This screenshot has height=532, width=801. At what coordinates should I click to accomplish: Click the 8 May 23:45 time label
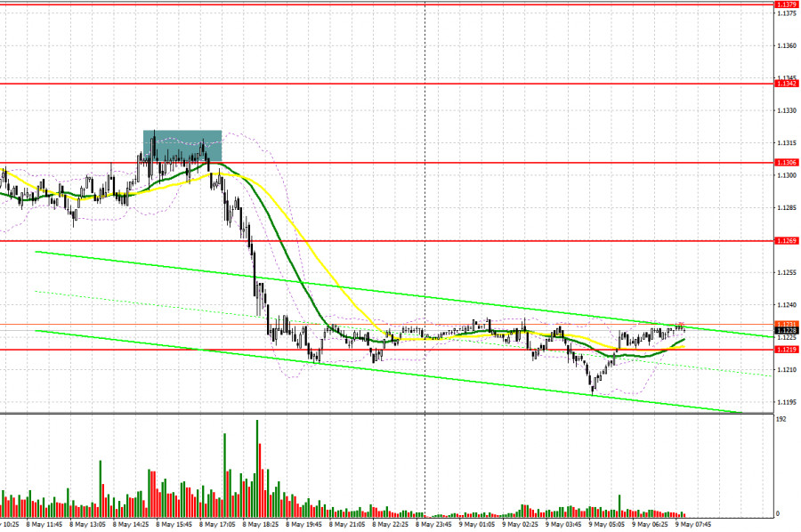click(433, 524)
